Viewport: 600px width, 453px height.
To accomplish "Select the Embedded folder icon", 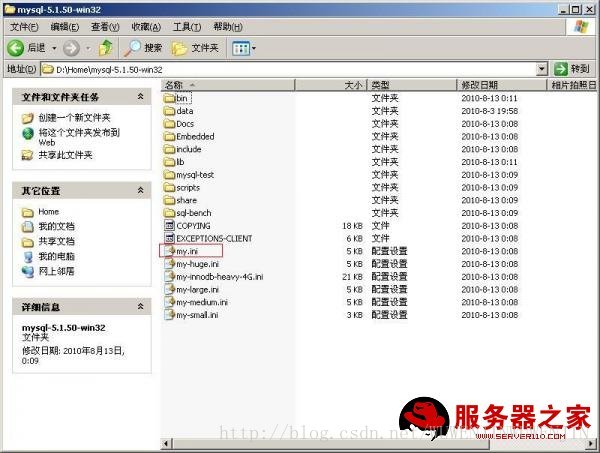I will (170, 137).
